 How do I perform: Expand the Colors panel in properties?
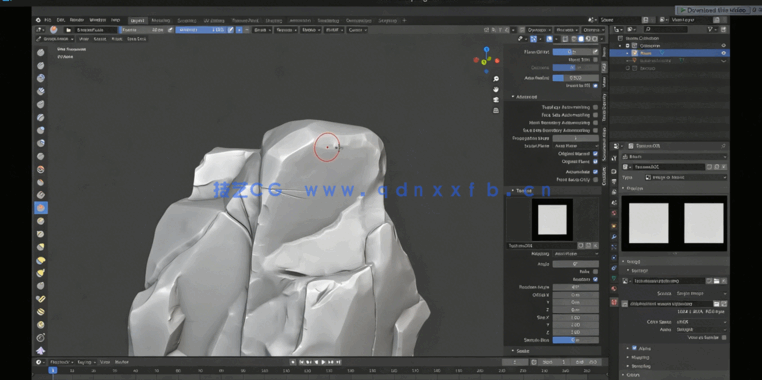632,375
